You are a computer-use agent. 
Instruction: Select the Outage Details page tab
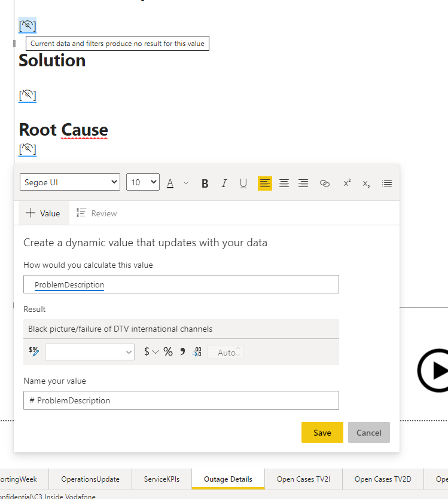[228, 479]
